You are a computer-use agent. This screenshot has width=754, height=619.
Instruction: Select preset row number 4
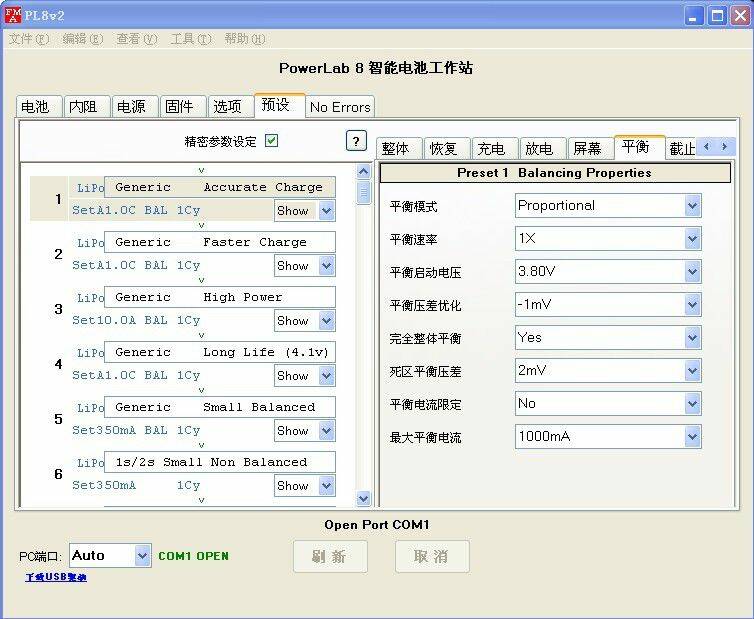pyautogui.click(x=58, y=364)
